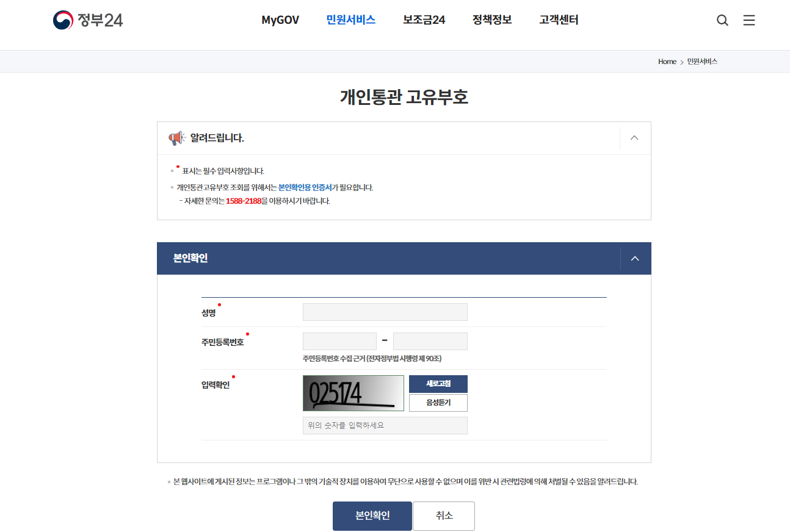Select the 민원서비스 menu item

350,20
